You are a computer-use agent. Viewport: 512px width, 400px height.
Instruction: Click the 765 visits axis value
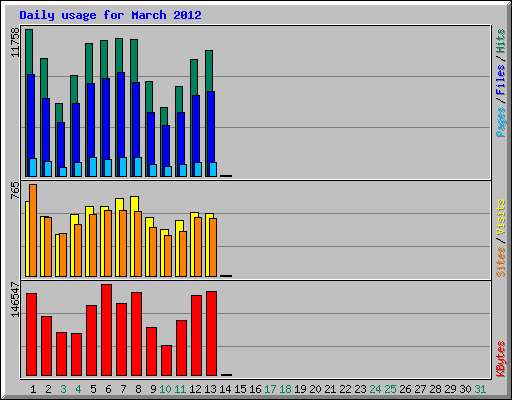[15, 190]
